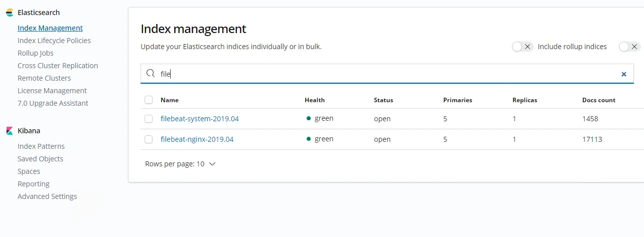Click the Index management page title
The image size is (644, 237).
pos(193,29)
